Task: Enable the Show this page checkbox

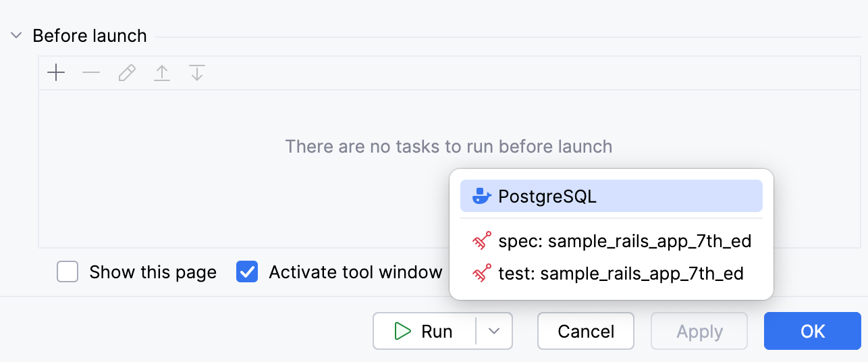Action: point(67,272)
